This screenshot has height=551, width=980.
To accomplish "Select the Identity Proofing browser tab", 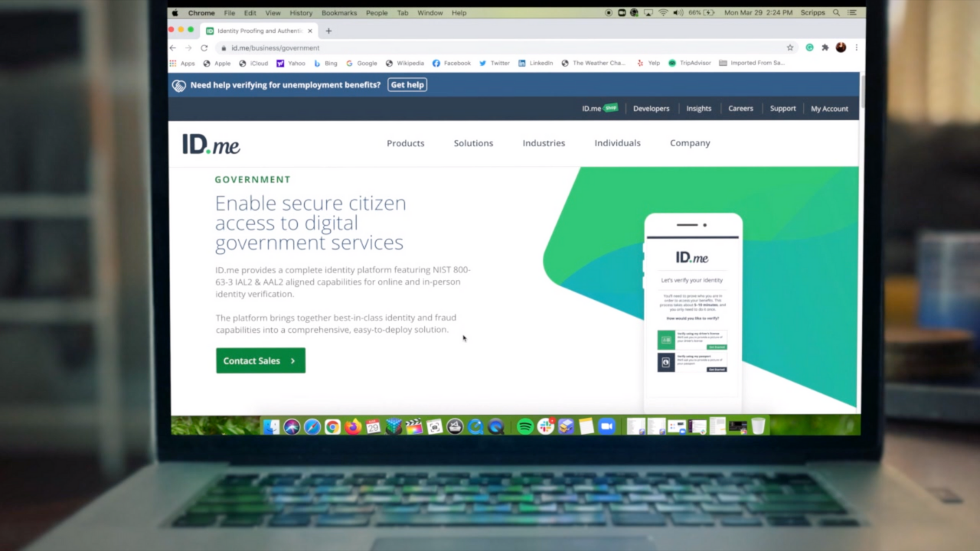I will click(x=260, y=31).
